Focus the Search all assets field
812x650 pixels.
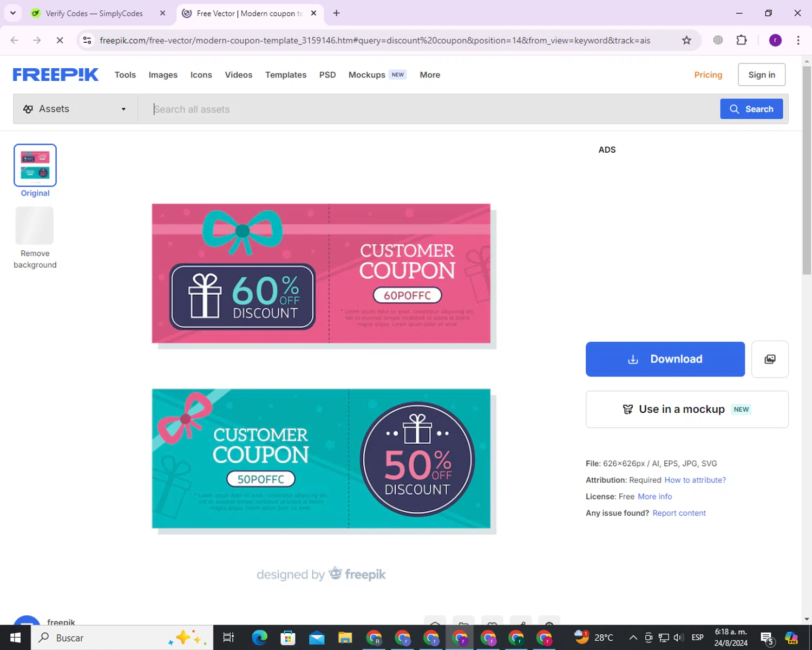point(428,109)
